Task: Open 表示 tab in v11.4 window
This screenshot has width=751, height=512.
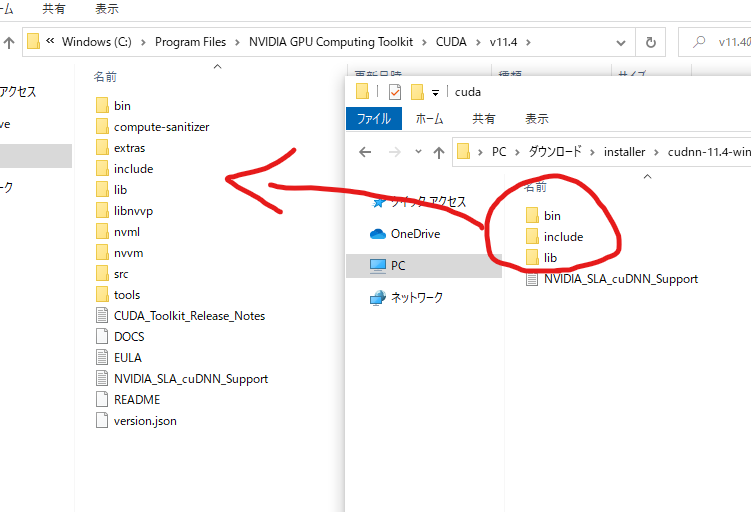Action: (106, 9)
